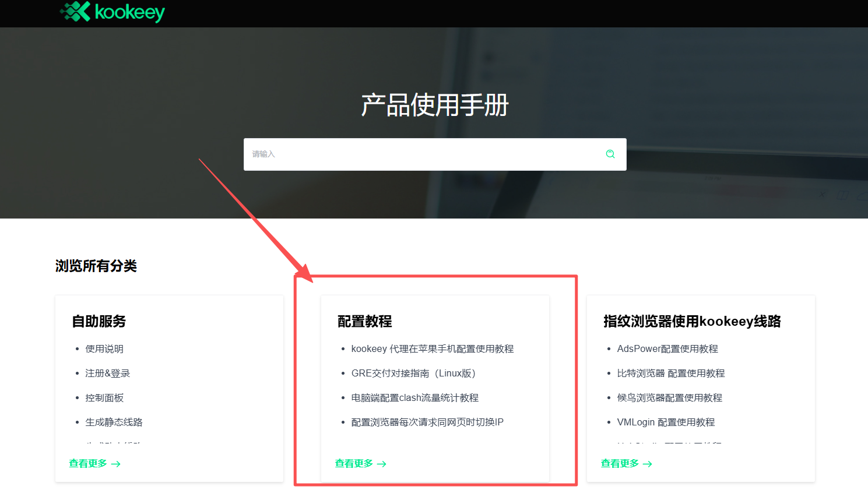Open 配置浏览器每次请求同网页时切换IP tutorial

427,422
